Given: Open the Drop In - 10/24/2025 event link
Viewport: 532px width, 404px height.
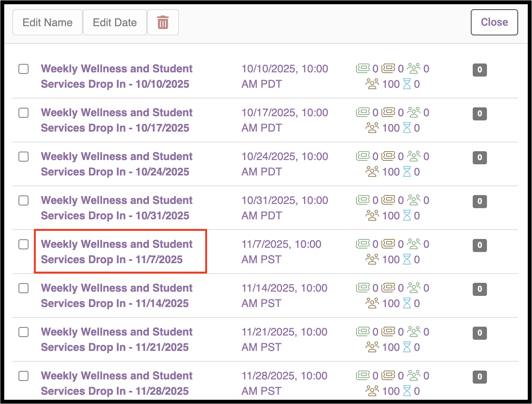Looking at the screenshot, I should 117,164.
